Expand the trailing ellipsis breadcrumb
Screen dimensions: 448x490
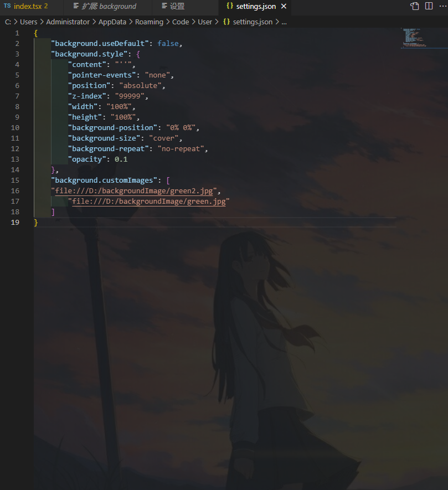click(x=284, y=23)
